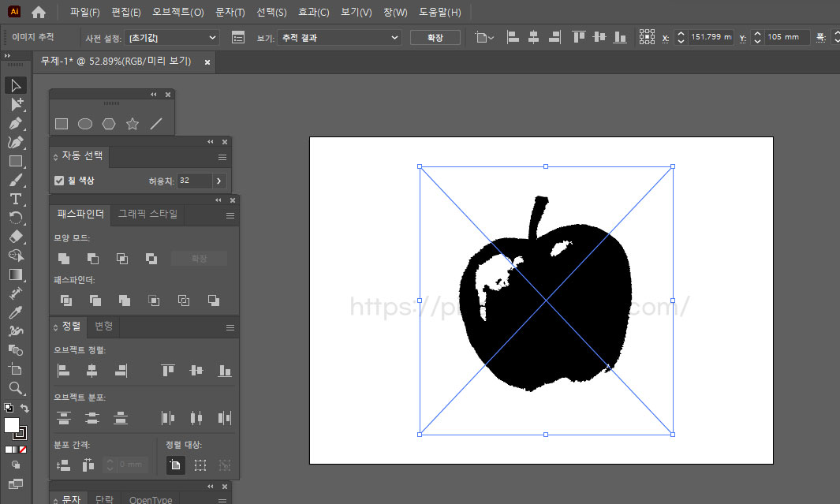
Task: Open the artboard alignment dropdown in control bar
Action: point(484,38)
